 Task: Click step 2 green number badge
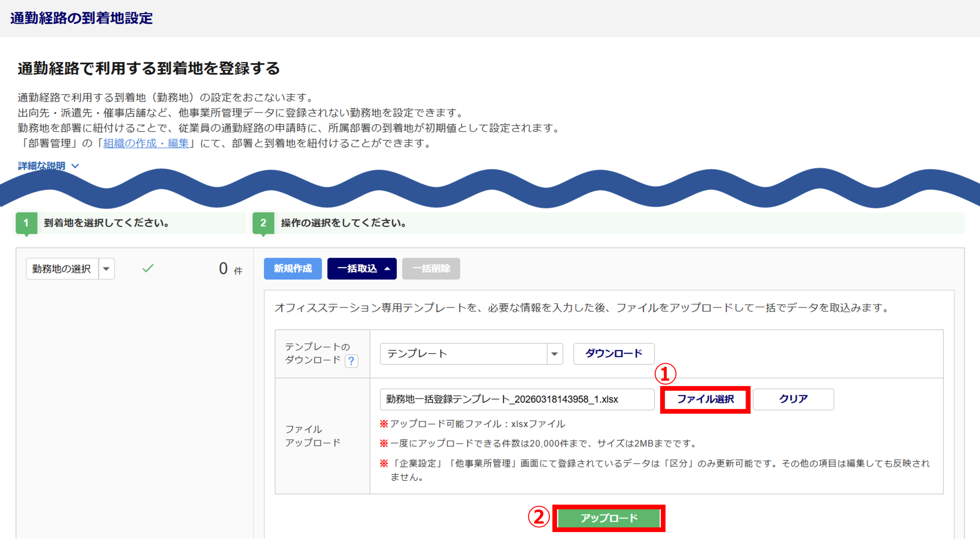[263, 223]
